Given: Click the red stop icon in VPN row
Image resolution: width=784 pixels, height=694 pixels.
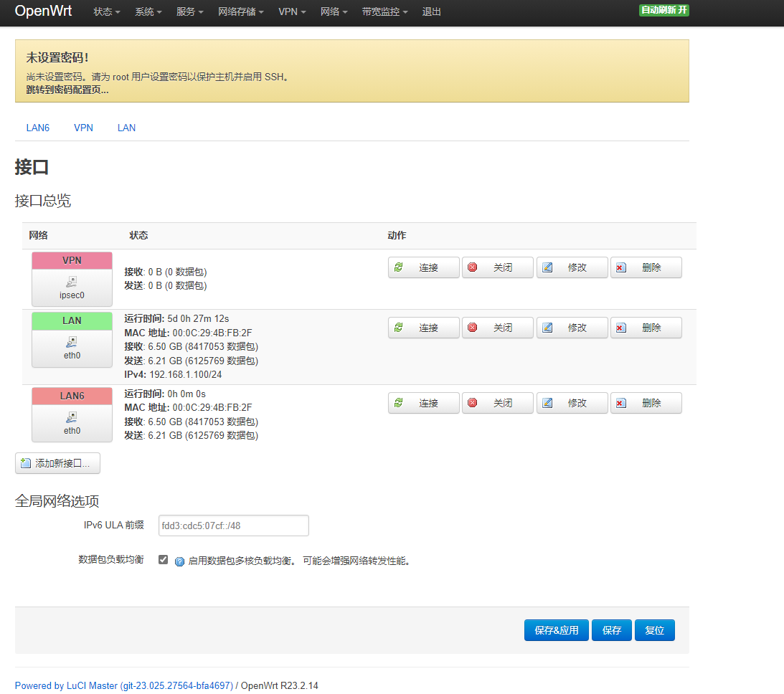Looking at the screenshot, I should [x=473, y=267].
